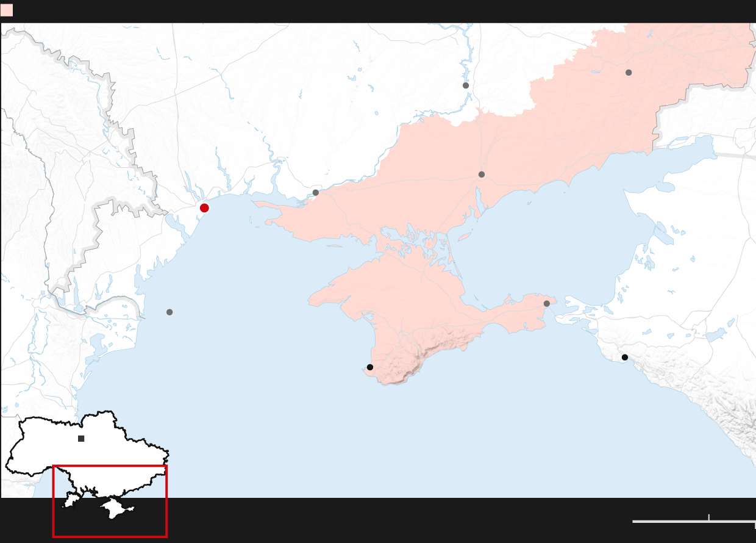Screen dimensions: 756x543
Task: Click the red dot marker at Odesa
Action: (x=204, y=208)
